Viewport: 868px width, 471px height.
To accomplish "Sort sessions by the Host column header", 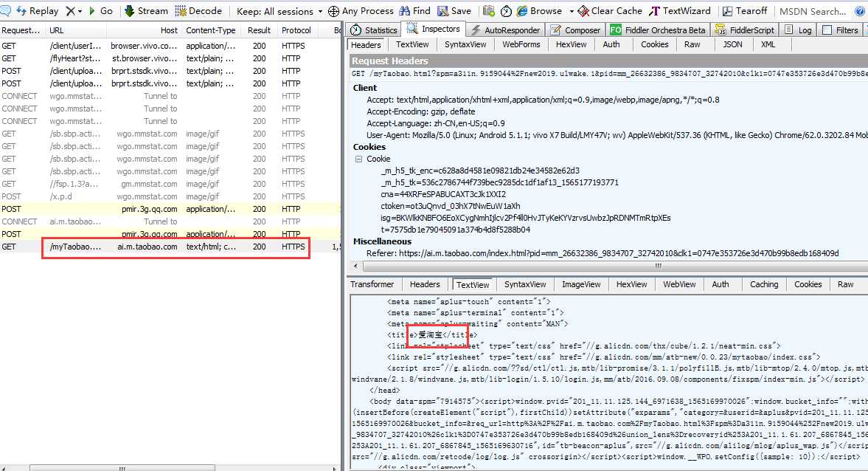I will (x=144, y=30).
